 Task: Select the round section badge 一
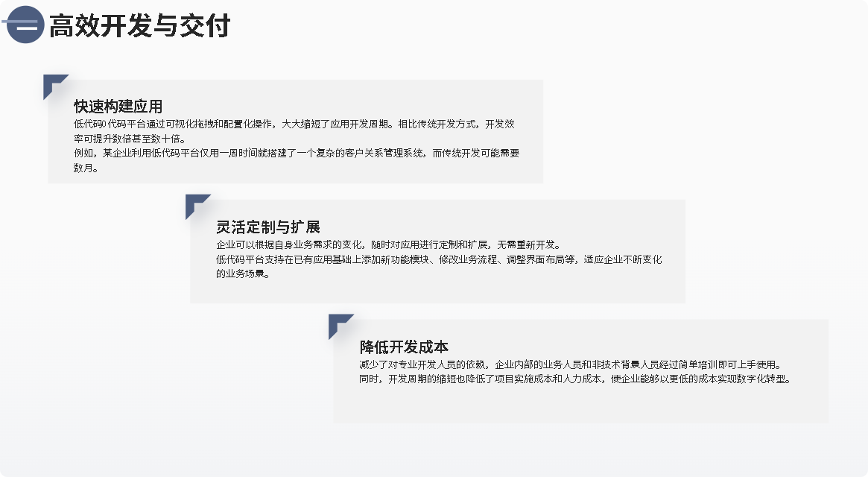[x=25, y=25]
